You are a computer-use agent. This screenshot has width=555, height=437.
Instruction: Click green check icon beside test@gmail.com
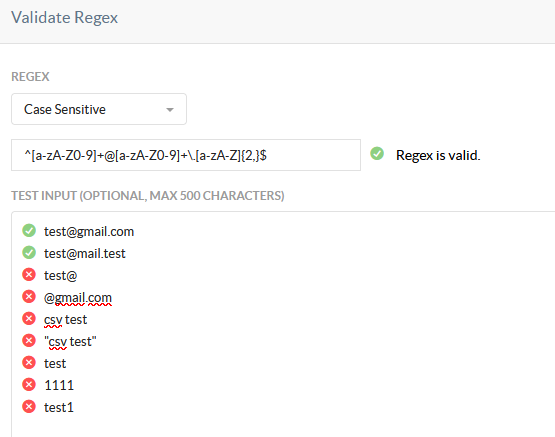[x=29, y=231]
